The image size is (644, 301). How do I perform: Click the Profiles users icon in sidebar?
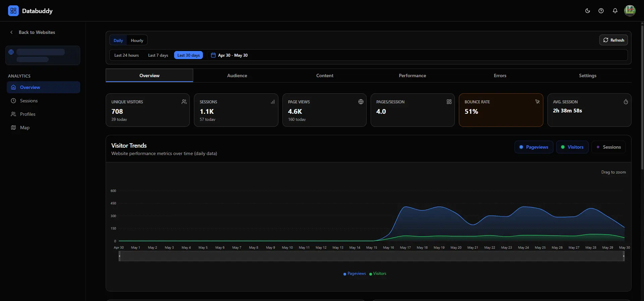13,114
